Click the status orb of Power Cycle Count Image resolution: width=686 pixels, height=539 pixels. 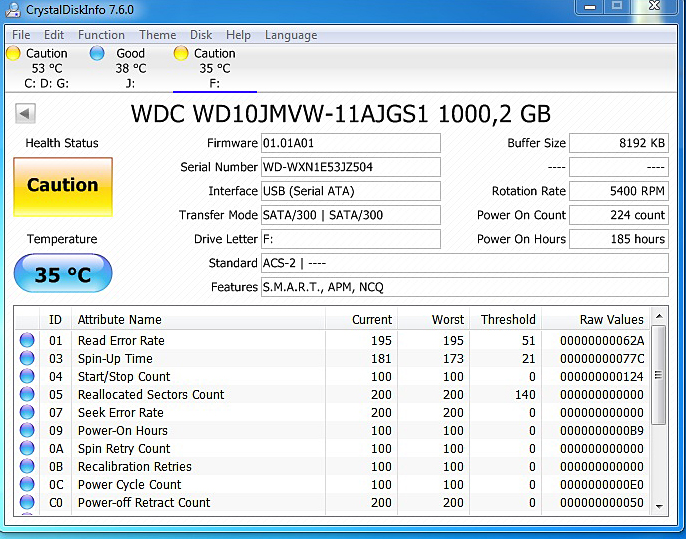pyautogui.click(x=27, y=484)
